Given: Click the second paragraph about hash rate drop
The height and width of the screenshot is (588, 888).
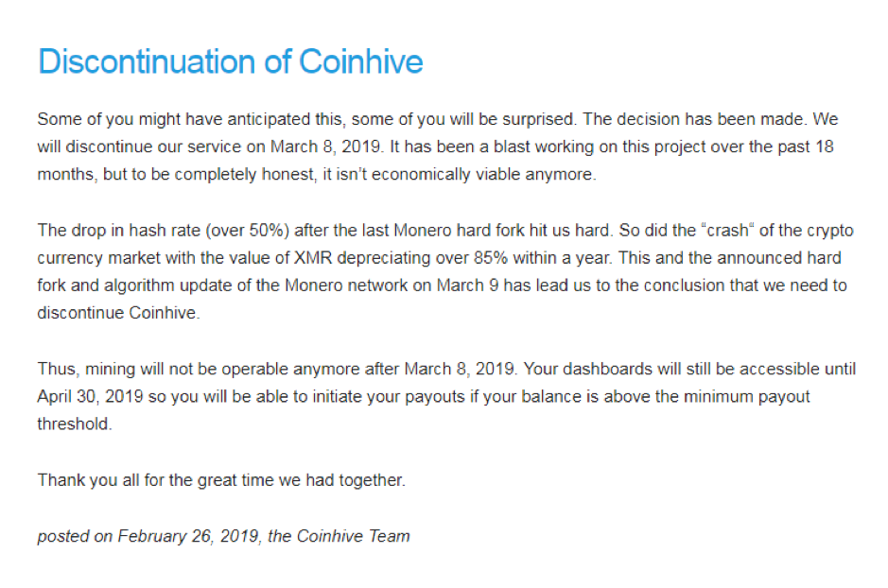Looking at the screenshot, I should pyautogui.click(x=445, y=271).
